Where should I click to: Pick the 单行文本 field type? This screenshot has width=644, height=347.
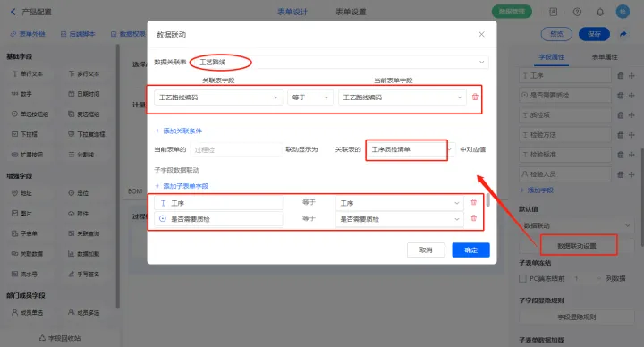27,74
